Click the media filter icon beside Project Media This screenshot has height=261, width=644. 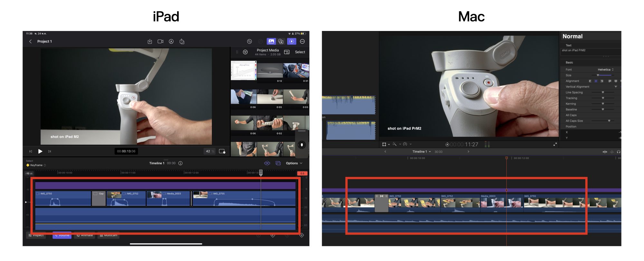coord(245,52)
